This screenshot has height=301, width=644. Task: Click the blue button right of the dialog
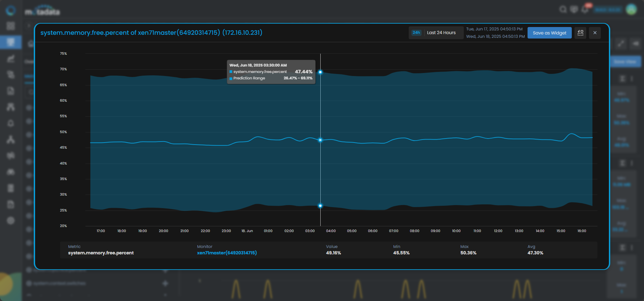click(625, 61)
